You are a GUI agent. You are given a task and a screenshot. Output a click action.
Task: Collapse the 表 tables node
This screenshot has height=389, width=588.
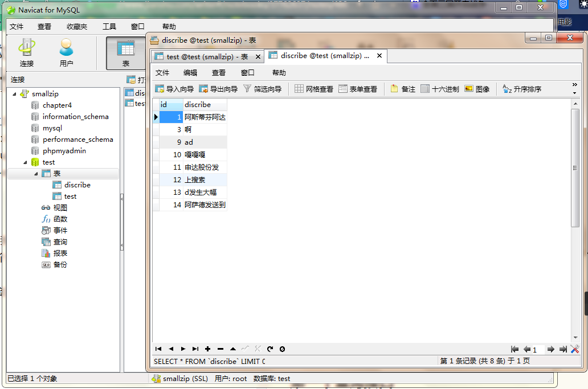36,174
